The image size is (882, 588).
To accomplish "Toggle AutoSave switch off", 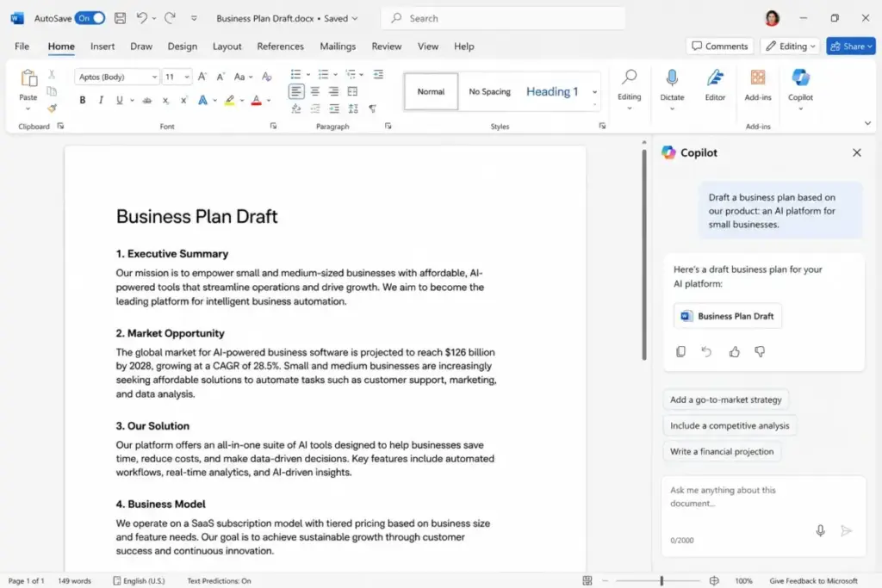I will click(90, 18).
